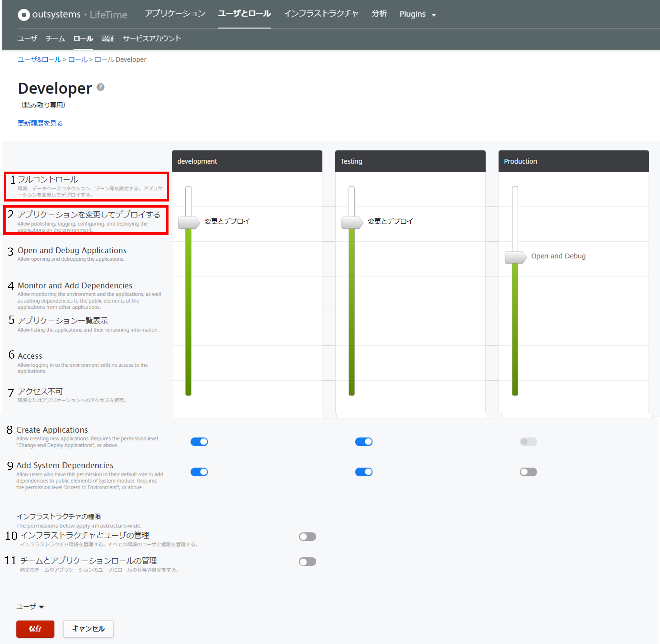Toggle Create Applications for Testing

tap(363, 442)
